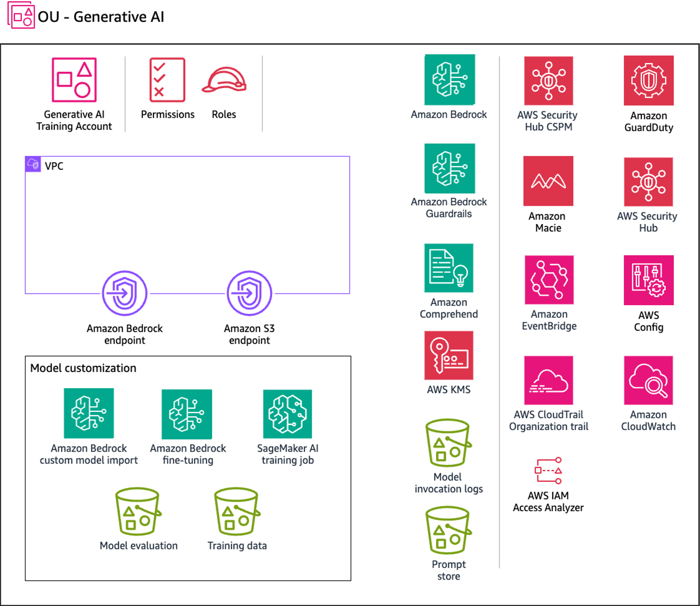
Task: Click the 'Model customization' heading text
Action: pos(83,368)
